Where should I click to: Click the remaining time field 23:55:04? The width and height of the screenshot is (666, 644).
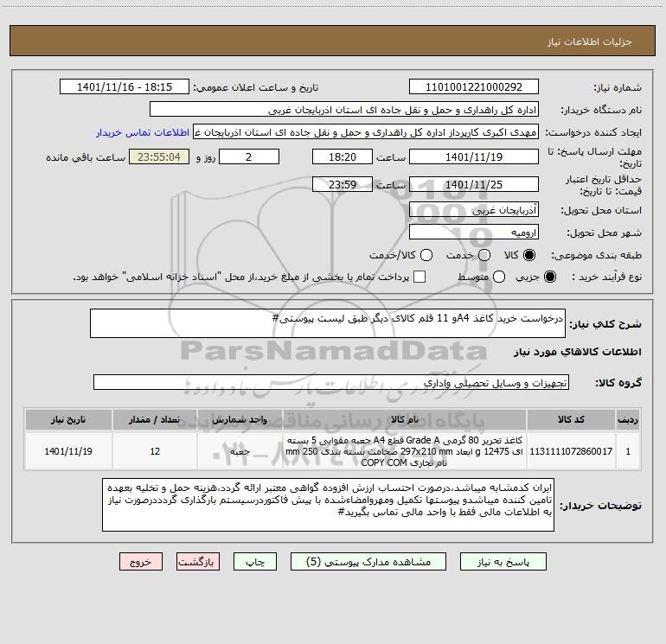(x=159, y=156)
